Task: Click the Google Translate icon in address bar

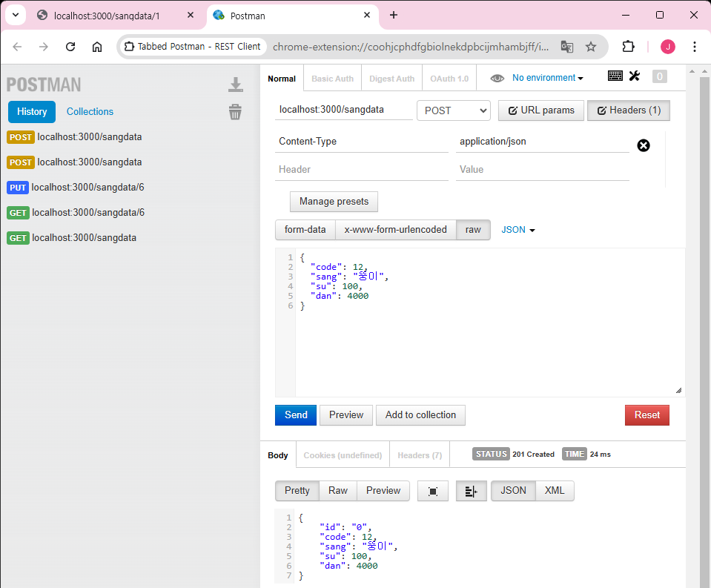Action: (567, 46)
